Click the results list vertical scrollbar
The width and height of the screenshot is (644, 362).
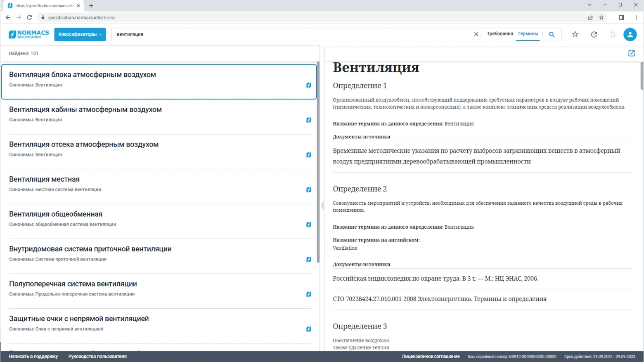click(318, 165)
